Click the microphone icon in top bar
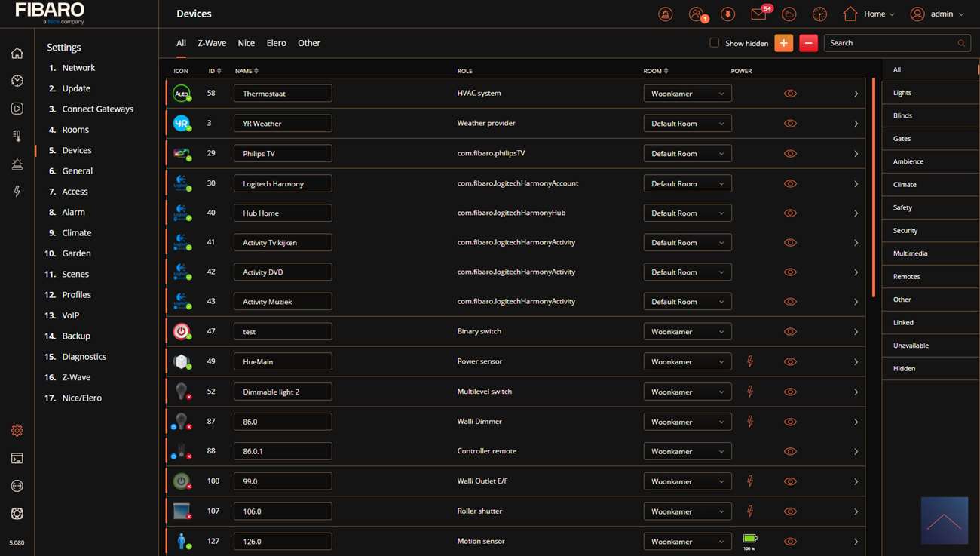The width and height of the screenshot is (980, 556). [727, 14]
